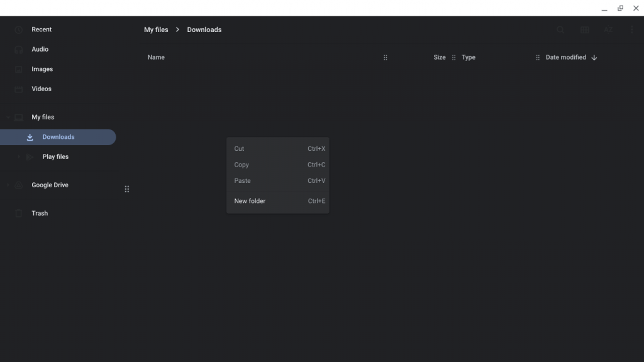Click the Audio headphones icon
This screenshot has width=644, height=362.
click(x=18, y=50)
